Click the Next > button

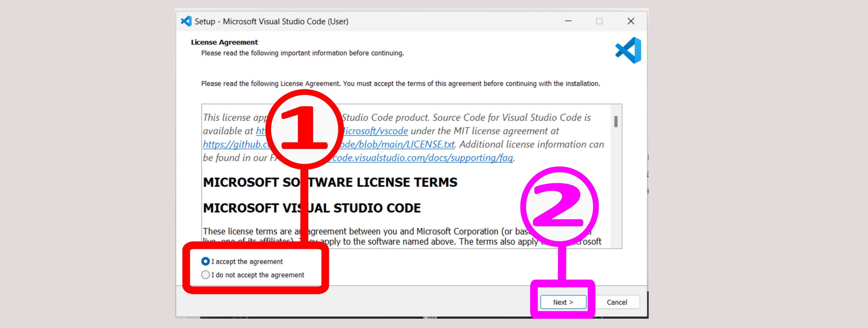pyautogui.click(x=563, y=302)
